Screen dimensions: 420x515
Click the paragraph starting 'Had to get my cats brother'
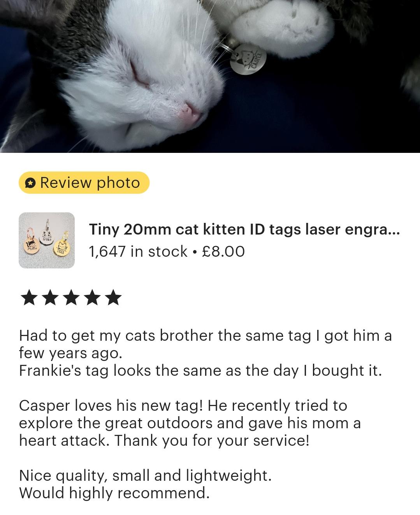206,344
